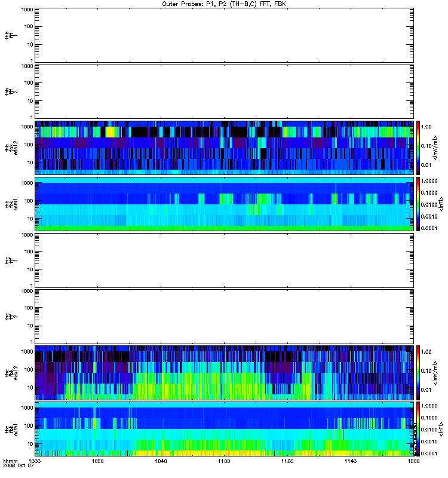448x478 pixels.
Task: Click the thb edc12 mV/m color bar
Action: coord(418,148)
